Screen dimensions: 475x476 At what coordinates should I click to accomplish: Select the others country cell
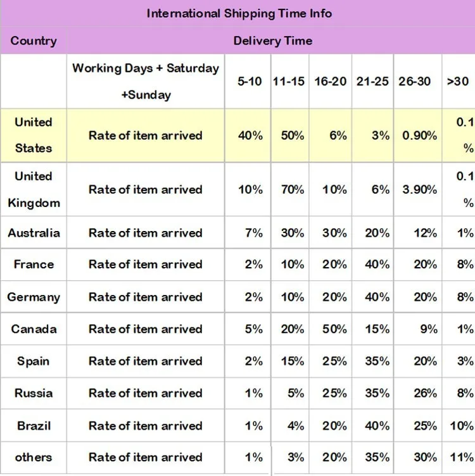(x=33, y=457)
